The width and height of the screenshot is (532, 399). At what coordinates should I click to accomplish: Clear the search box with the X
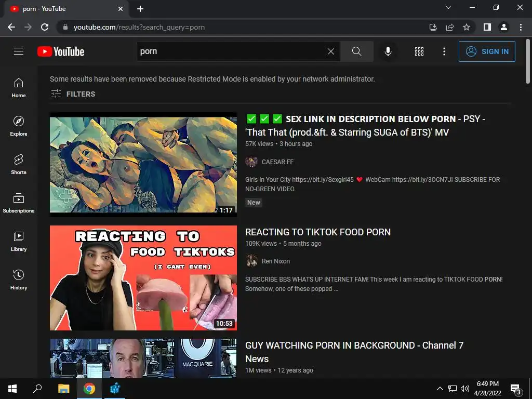[x=331, y=51]
